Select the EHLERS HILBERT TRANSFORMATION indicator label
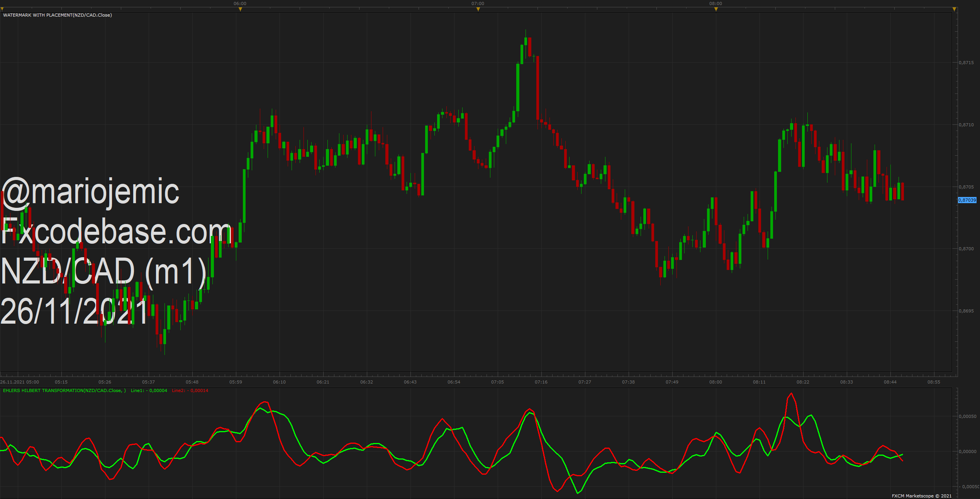This screenshot has width=980, height=499. point(64,390)
